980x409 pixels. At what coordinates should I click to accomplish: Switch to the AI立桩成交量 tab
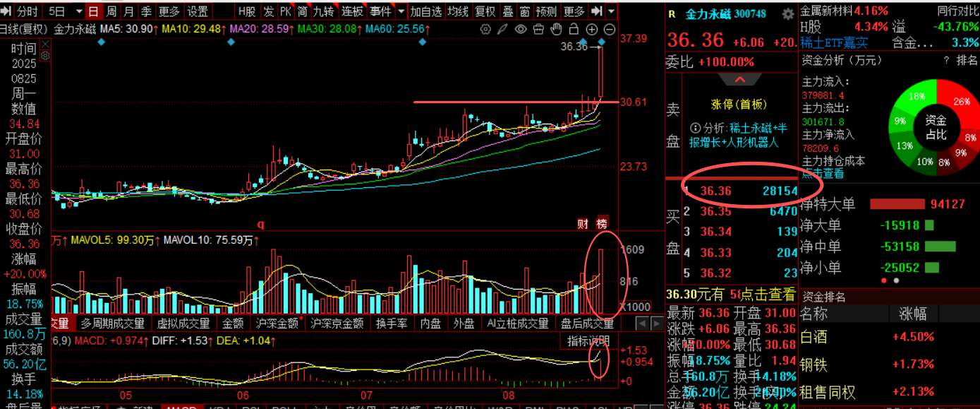[517, 324]
